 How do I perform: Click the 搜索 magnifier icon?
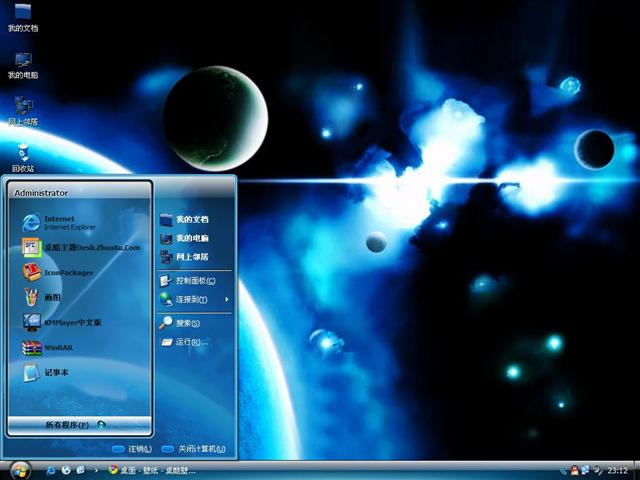coord(166,323)
